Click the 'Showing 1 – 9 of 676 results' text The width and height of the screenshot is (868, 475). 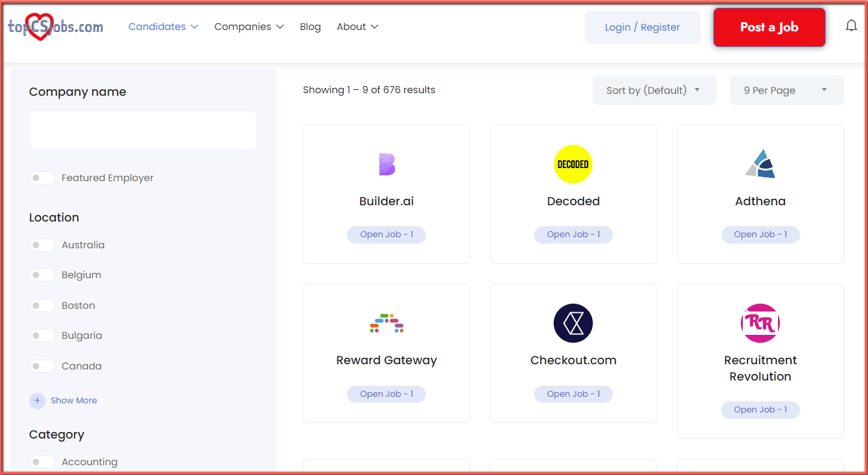click(369, 90)
